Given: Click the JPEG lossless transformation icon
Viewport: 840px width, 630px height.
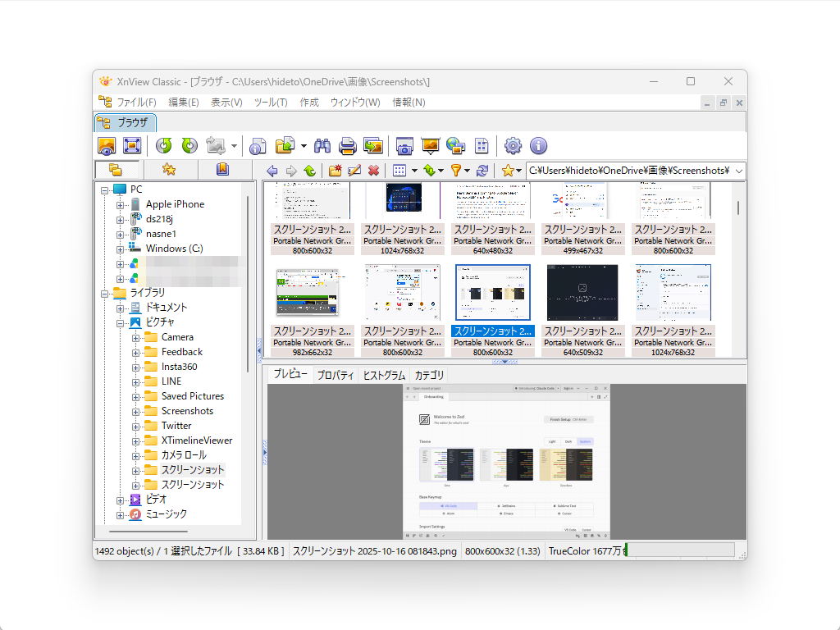Looking at the screenshot, I should tap(216, 146).
